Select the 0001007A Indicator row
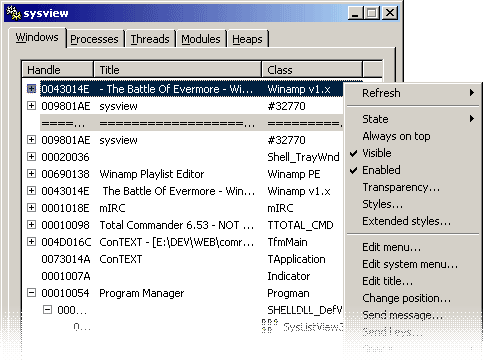The width and height of the screenshot is (483, 360). click(x=191, y=276)
